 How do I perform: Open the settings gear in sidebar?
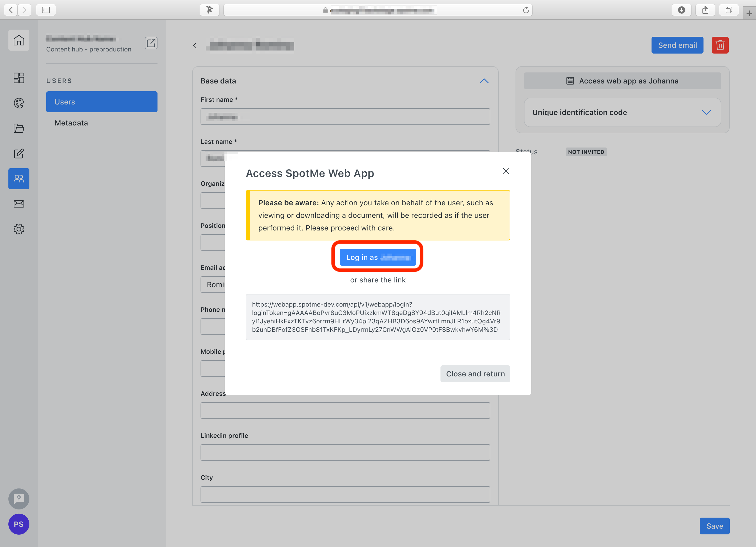(19, 229)
